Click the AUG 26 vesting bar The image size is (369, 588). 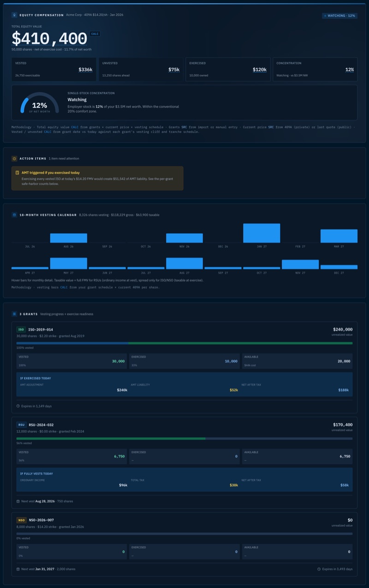tap(68, 238)
